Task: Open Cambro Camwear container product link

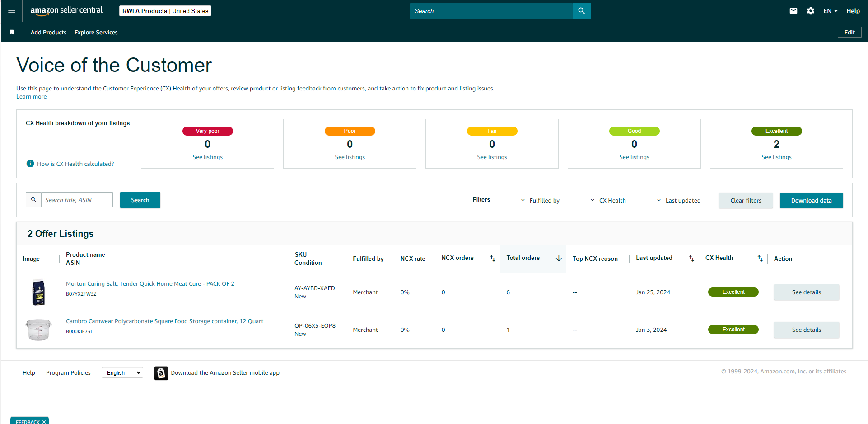Action: pos(165,321)
